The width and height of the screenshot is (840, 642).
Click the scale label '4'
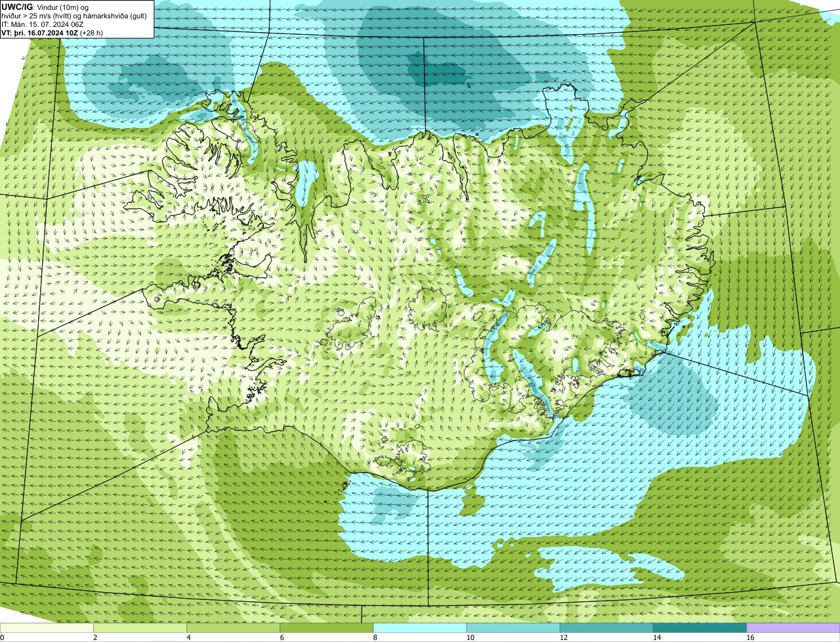(188, 637)
